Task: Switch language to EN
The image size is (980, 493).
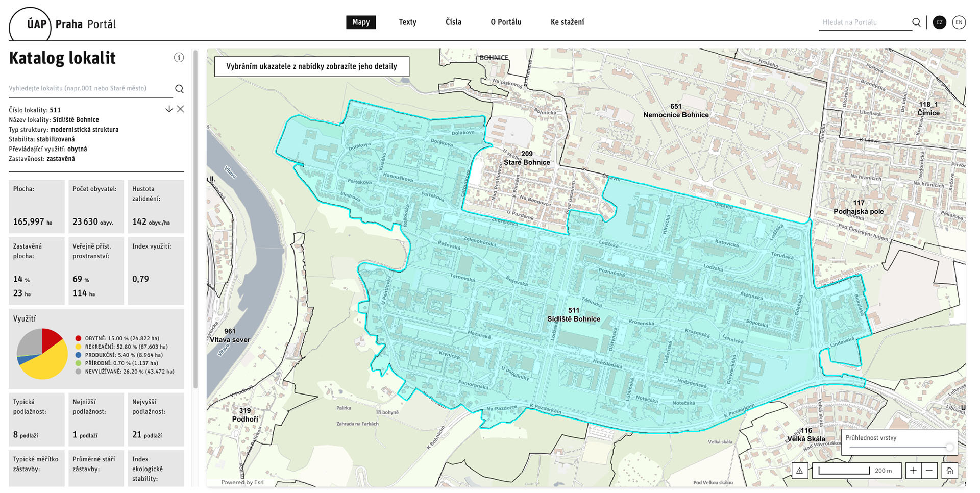Action: pos(959,22)
